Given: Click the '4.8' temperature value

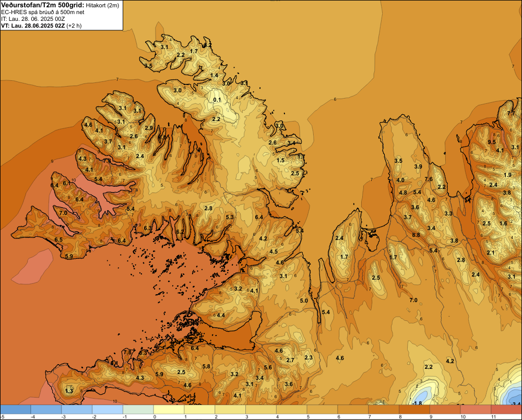Looking at the screenshot, I should (x=403, y=193).
